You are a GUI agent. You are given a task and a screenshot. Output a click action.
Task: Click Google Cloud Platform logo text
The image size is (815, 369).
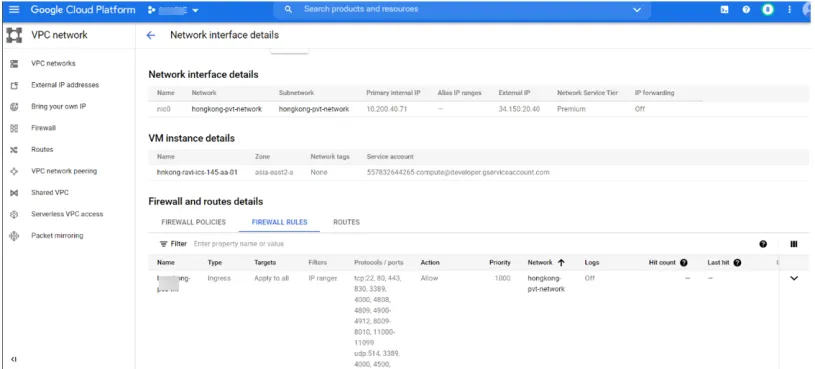[x=83, y=10]
